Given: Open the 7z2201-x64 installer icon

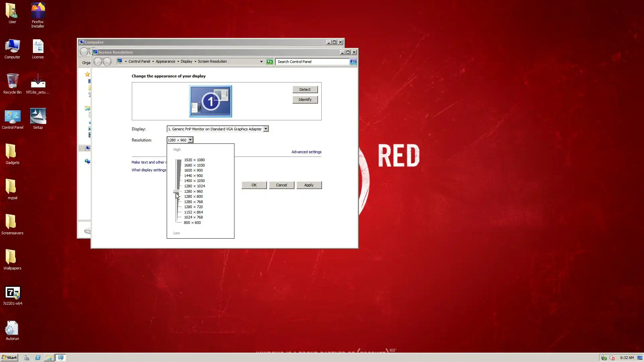Looking at the screenshot, I should tap(12, 293).
